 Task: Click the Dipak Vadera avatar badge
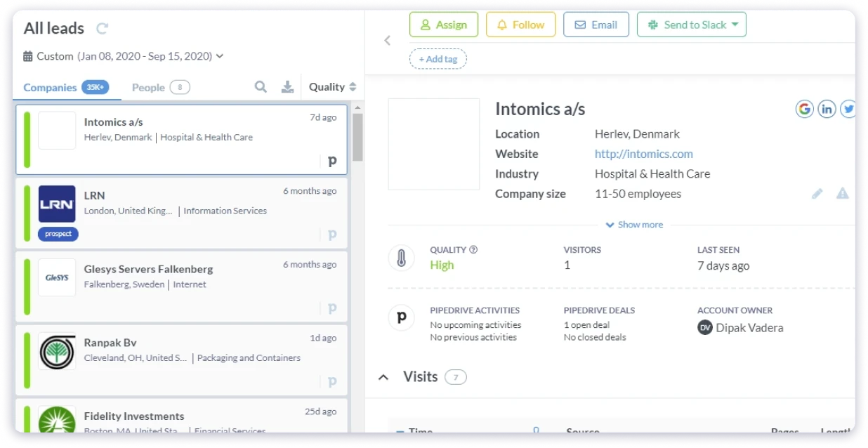[705, 327]
